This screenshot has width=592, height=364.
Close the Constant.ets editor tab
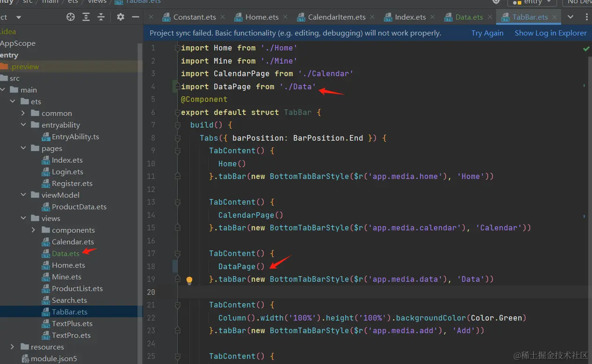pyautogui.click(x=223, y=17)
